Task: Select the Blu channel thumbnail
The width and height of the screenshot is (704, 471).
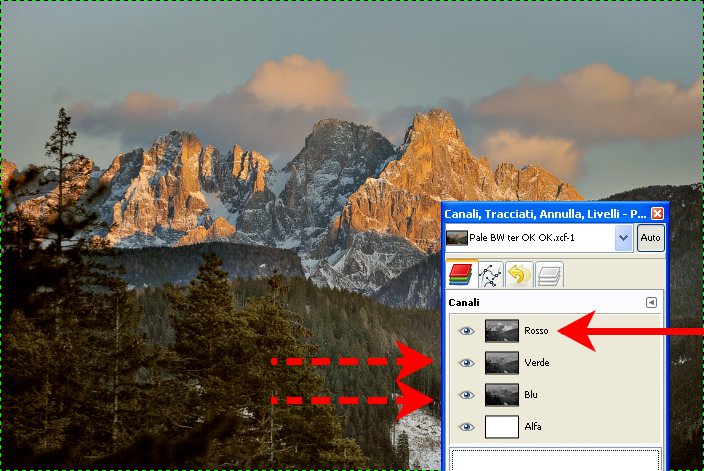Action: pos(502,395)
